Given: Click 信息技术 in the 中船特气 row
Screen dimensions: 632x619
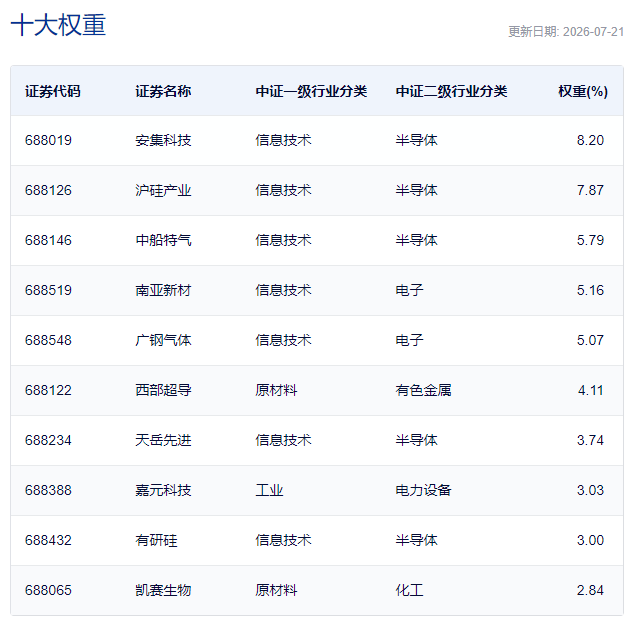Looking at the screenshot, I should pyautogui.click(x=283, y=240).
